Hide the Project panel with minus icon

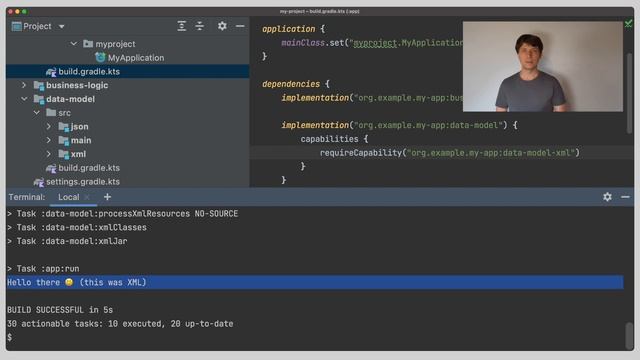(240, 26)
